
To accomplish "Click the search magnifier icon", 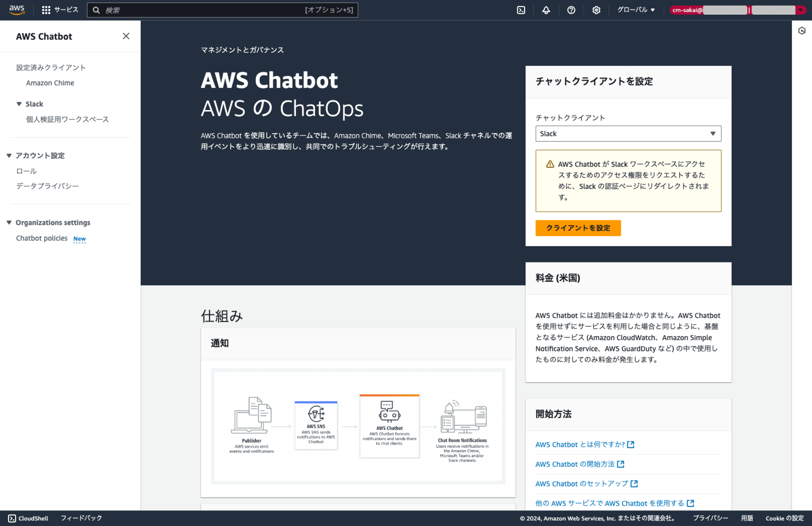I will [x=96, y=10].
